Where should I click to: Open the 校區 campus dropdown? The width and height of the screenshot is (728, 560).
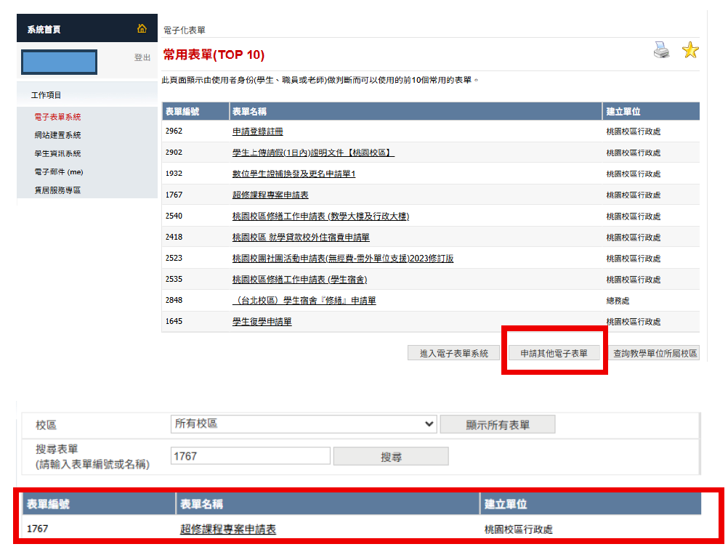point(303,424)
